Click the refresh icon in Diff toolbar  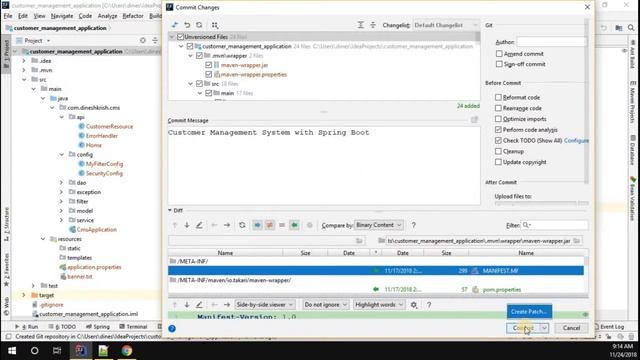point(242,225)
